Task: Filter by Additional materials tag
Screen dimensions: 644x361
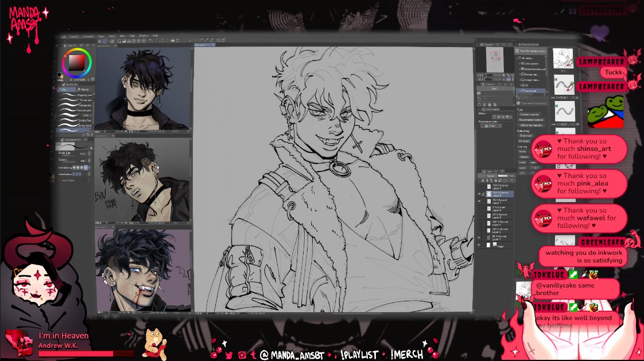Action: [x=531, y=125]
